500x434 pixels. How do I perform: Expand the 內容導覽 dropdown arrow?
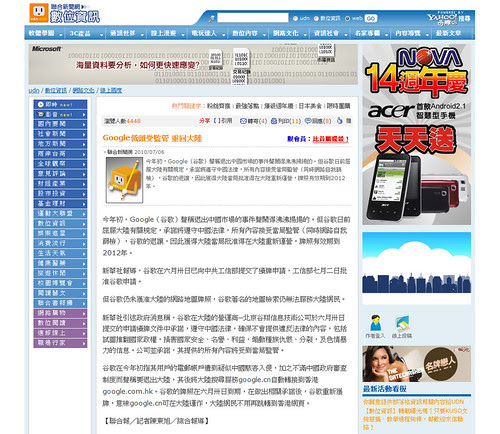(x=427, y=34)
